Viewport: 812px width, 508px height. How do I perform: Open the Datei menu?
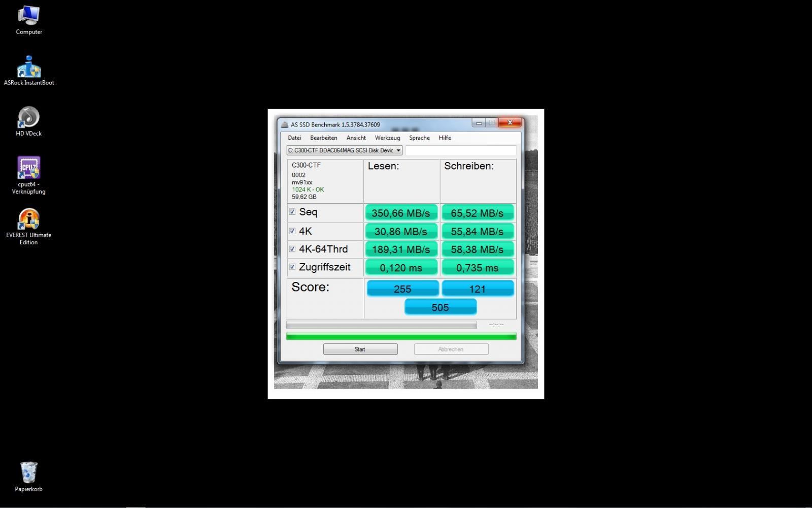(294, 138)
